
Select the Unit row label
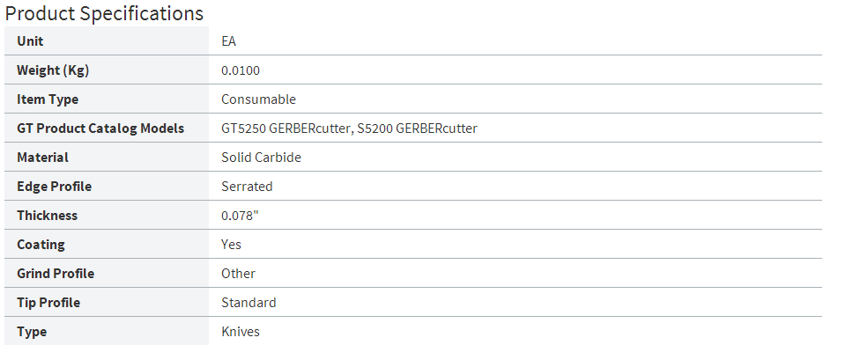click(30, 40)
